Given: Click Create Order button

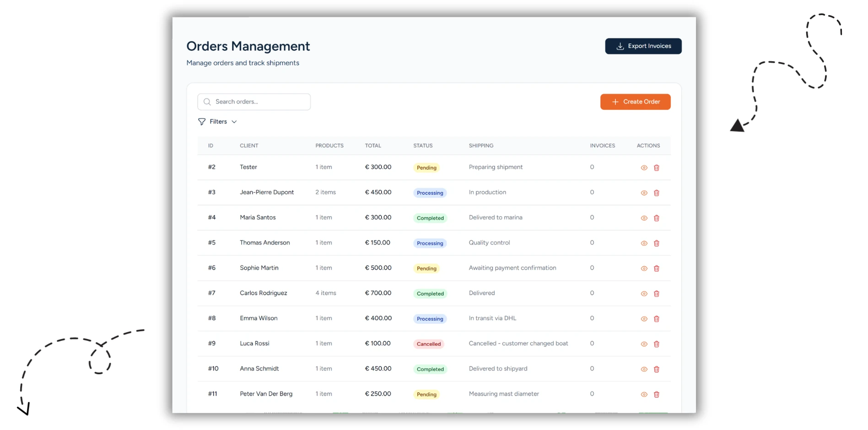Looking at the screenshot, I should (x=635, y=102).
